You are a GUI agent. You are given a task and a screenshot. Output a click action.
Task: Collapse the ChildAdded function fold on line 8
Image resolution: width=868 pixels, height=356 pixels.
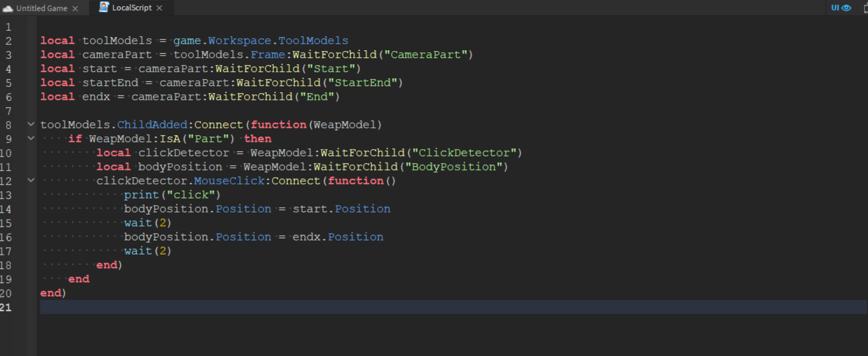click(x=31, y=124)
